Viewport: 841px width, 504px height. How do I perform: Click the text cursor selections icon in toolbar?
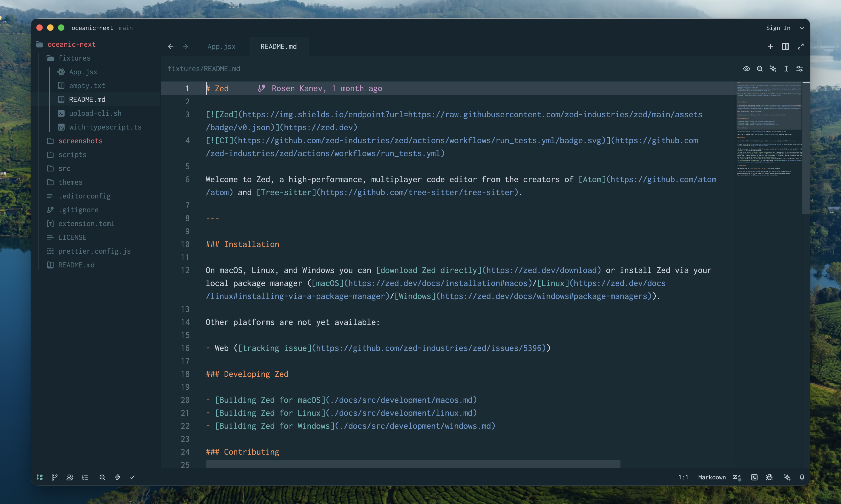coord(786,69)
